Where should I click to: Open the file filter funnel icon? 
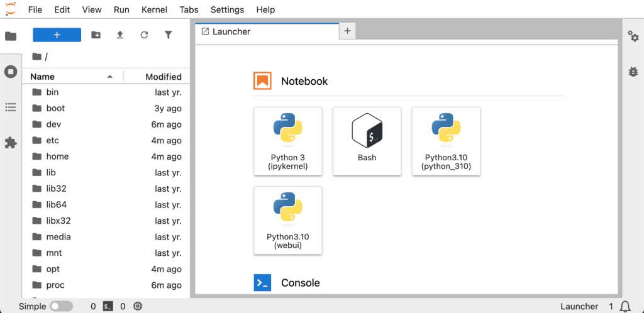(x=168, y=35)
